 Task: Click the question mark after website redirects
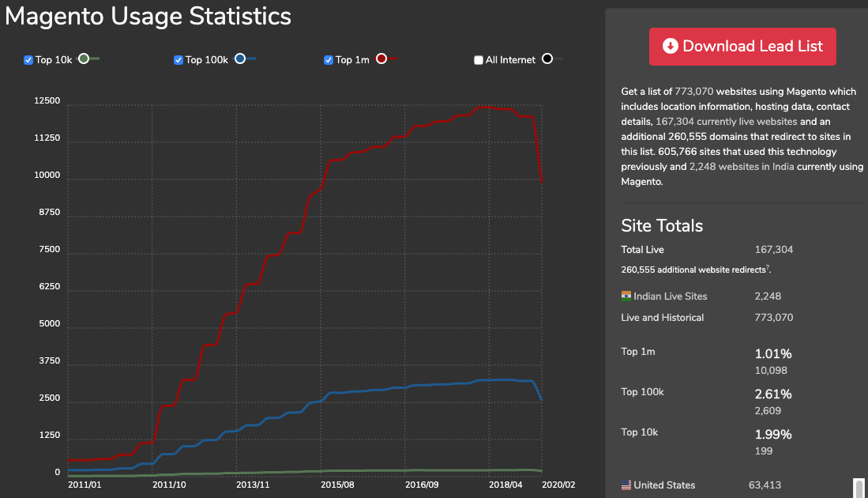(768, 268)
